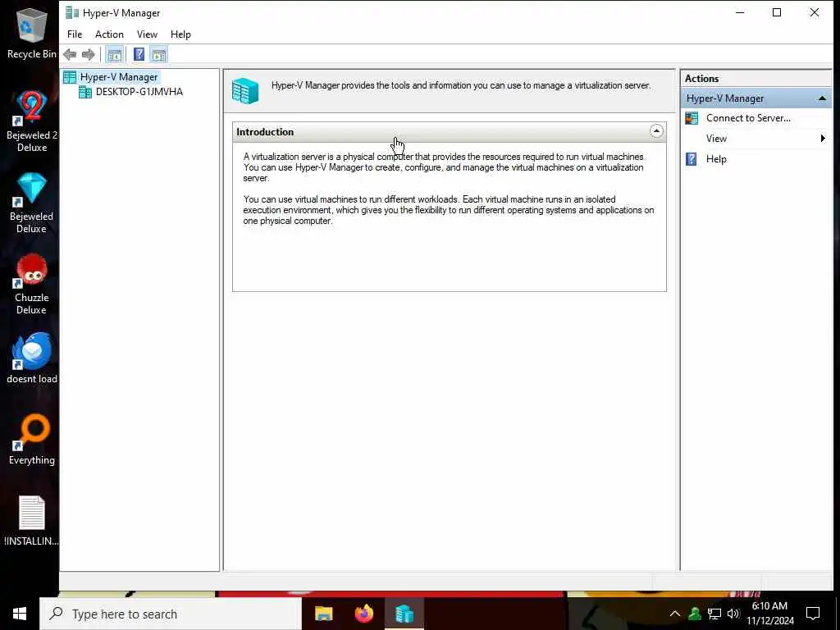Click the network tray icon
This screenshot has height=630, width=840.
[714, 614]
